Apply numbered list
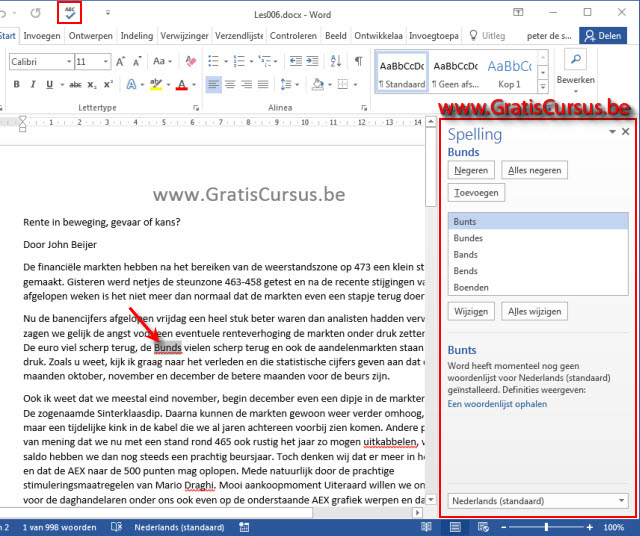The height and width of the screenshot is (536, 640). click(239, 62)
